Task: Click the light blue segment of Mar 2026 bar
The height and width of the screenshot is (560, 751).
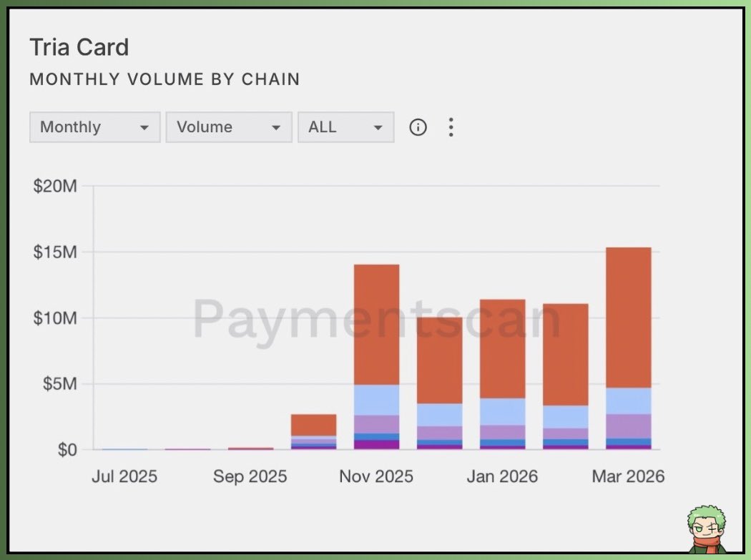Action: click(629, 401)
